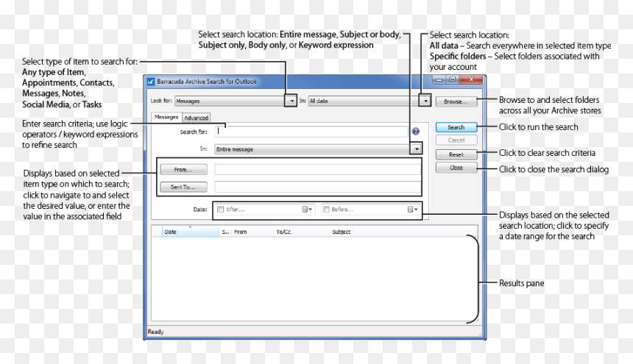Sort results by To/Cc column header
The image size is (633, 364).
[x=301, y=232]
